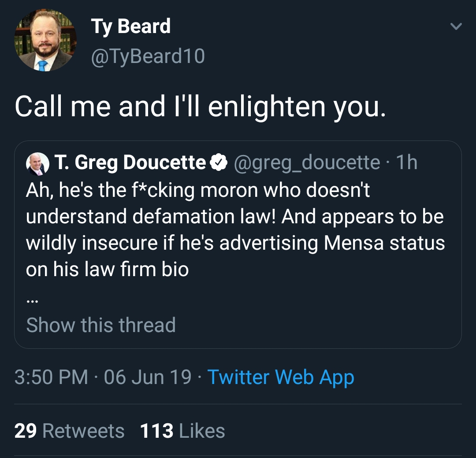Expand the tweet options chevron

(x=456, y=26)
